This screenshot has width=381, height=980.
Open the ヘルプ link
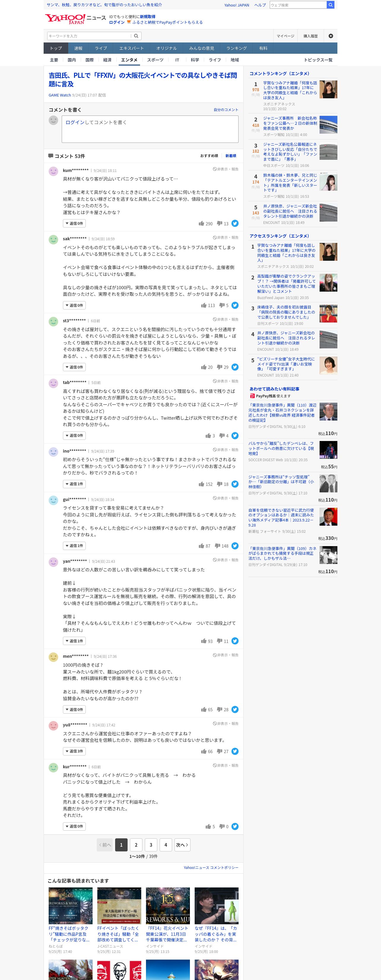(260, 5)
